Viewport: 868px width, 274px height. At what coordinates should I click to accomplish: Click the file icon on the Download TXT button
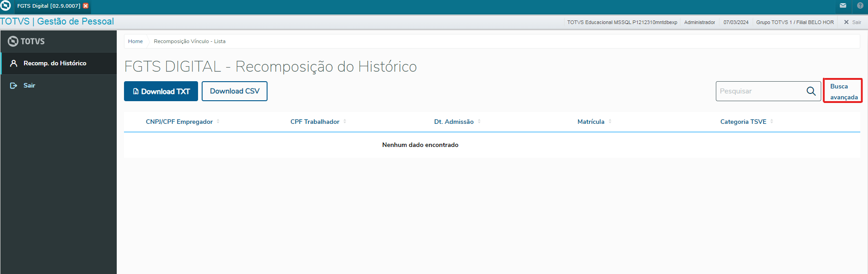tap(136, 91)
